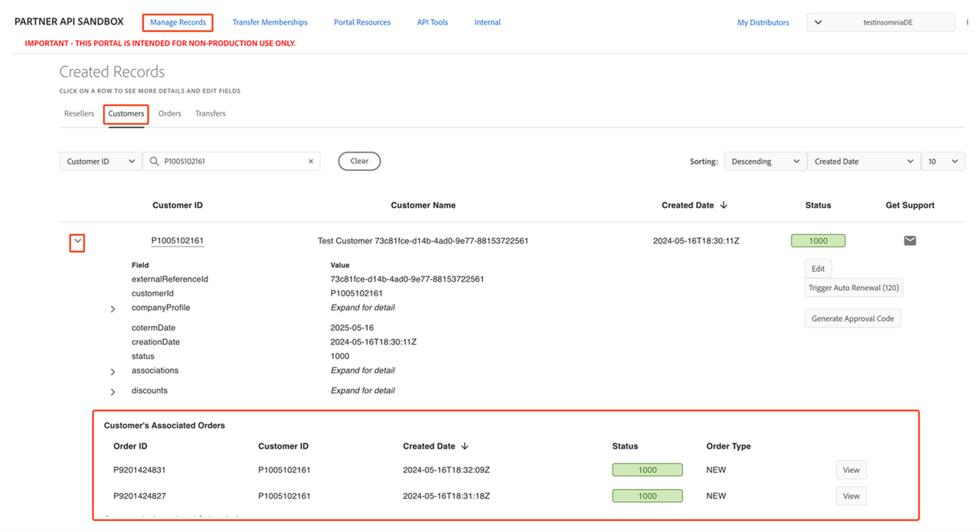Viewport: 980px width, 532px height.
Task: Change the page size dropdown showing 10
Action: point(942,162)
